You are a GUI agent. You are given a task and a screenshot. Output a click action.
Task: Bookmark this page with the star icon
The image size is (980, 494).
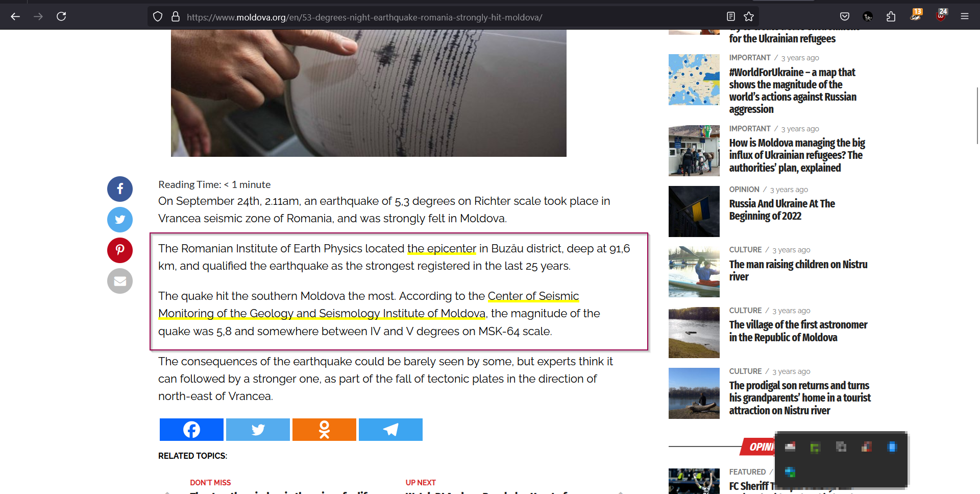749,16
